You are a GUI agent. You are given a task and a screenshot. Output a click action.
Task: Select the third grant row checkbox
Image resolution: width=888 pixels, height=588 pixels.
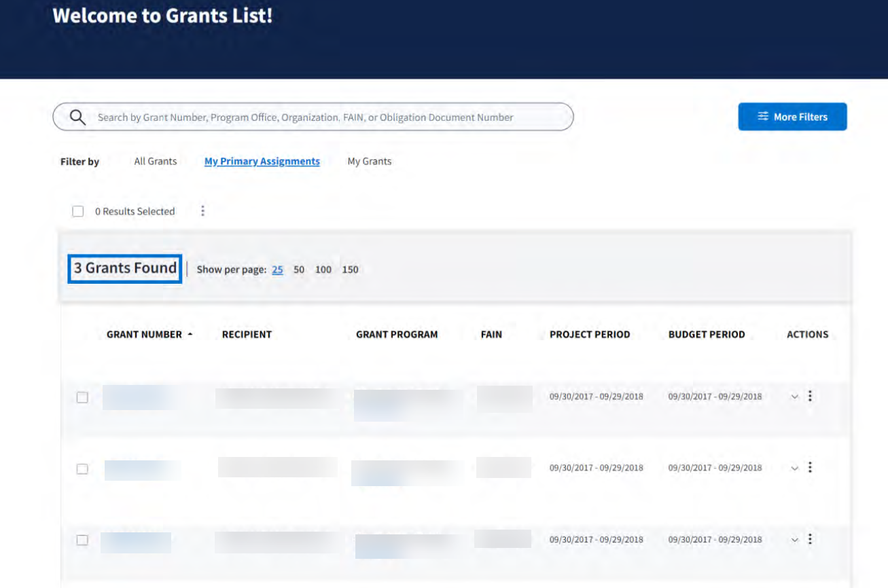pyautogui.click(x=82, y=540)
